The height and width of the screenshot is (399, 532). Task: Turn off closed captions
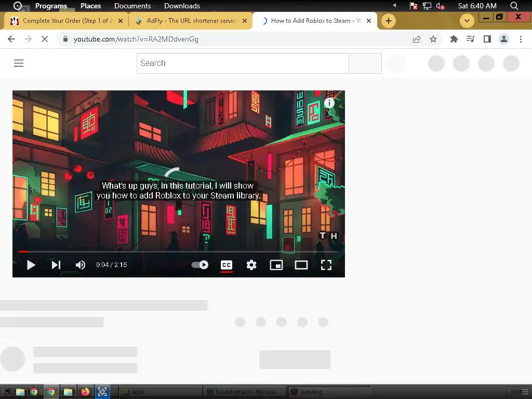point(227,265)
